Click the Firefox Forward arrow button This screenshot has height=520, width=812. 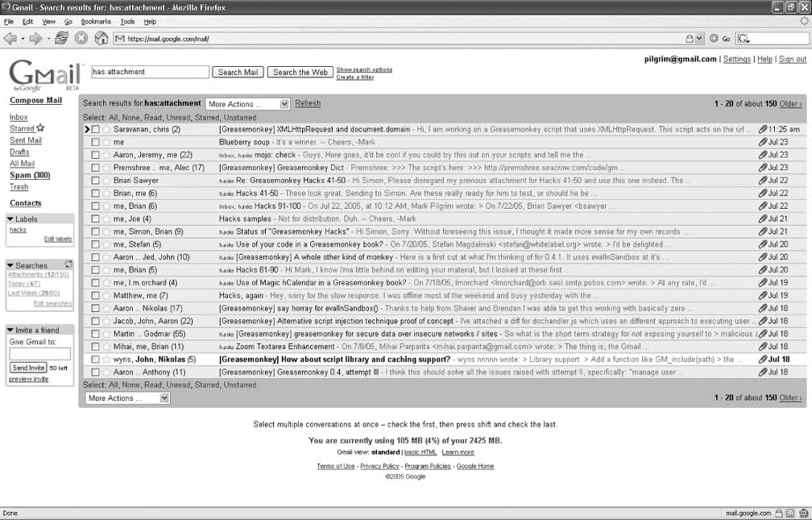coord(35,39)
